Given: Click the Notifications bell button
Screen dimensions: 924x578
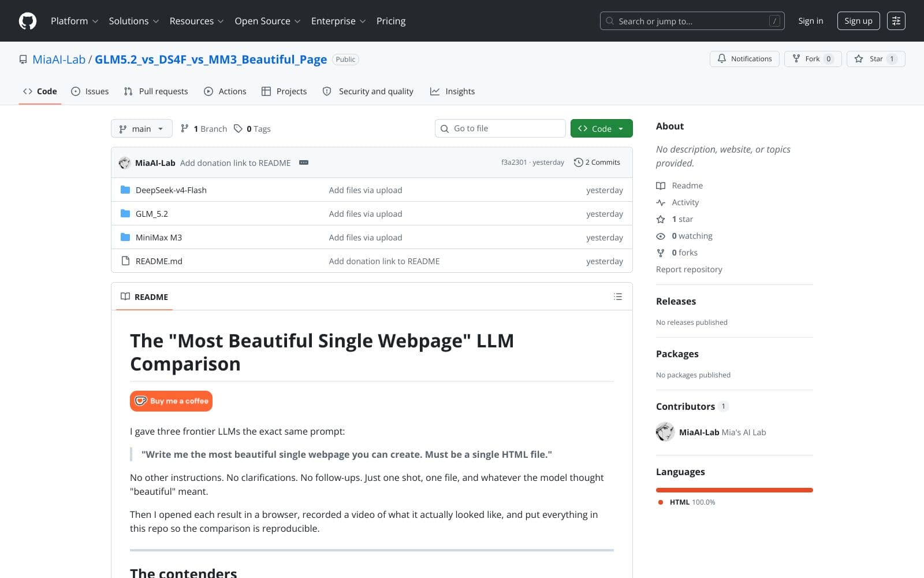Looking at the screenshot, I should pos(744,59).
